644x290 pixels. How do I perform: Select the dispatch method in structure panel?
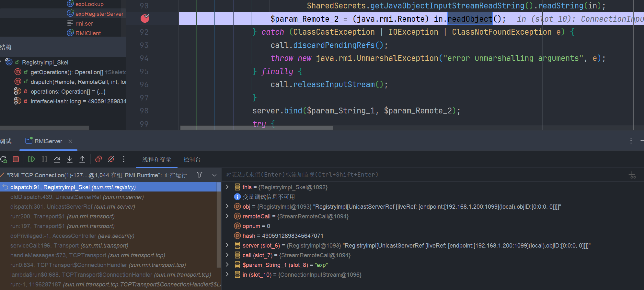click(70, 82)
